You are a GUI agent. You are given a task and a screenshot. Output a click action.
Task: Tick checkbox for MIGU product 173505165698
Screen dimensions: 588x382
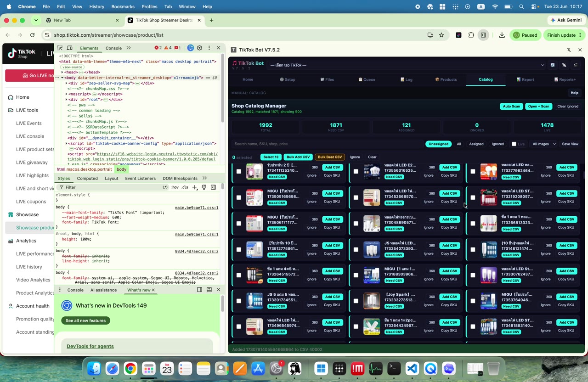[238, 197]
